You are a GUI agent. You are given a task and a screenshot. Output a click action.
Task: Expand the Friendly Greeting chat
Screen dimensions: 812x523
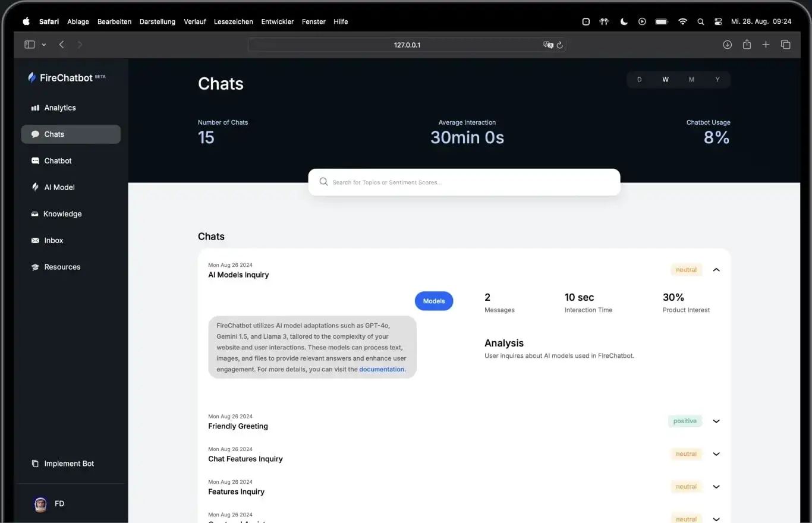[716, 421]
